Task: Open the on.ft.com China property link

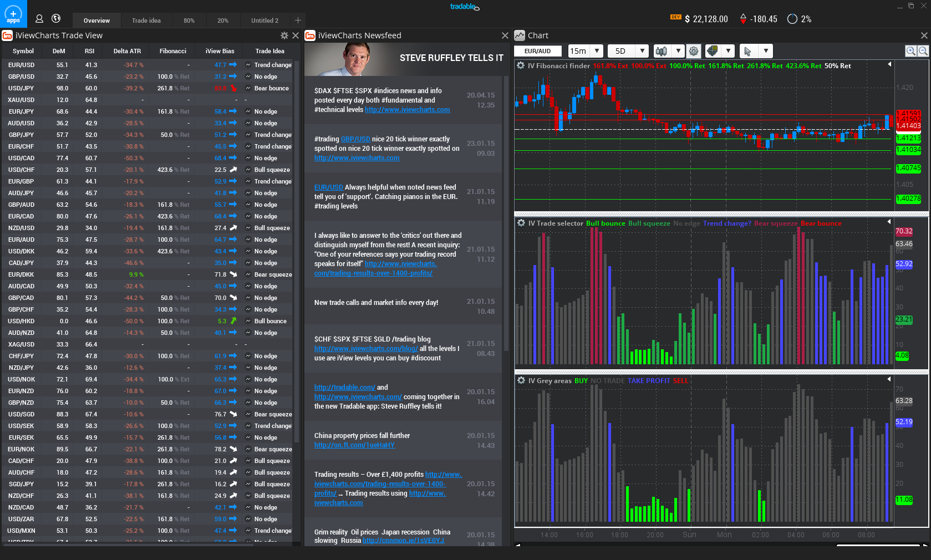Action: click(x=354, y=445)
